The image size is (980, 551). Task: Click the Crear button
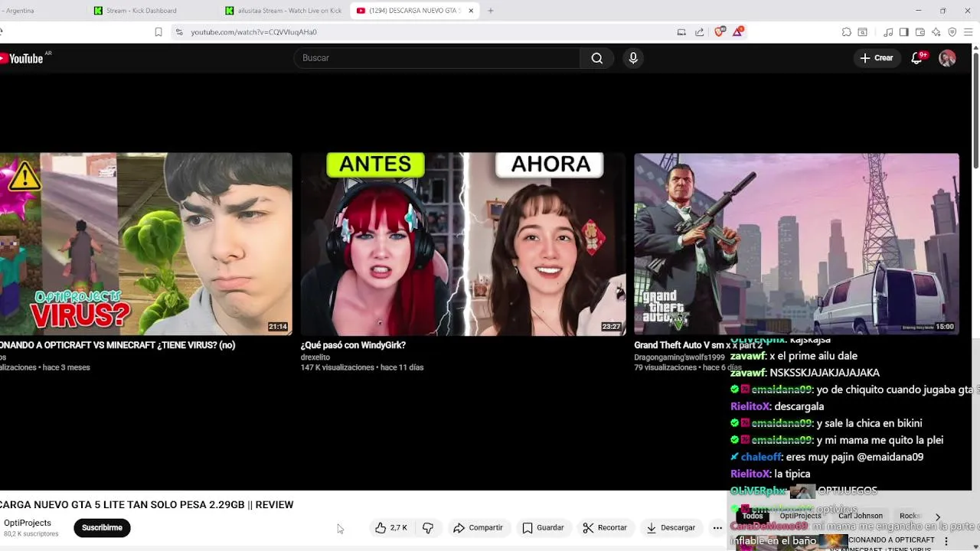877,58
